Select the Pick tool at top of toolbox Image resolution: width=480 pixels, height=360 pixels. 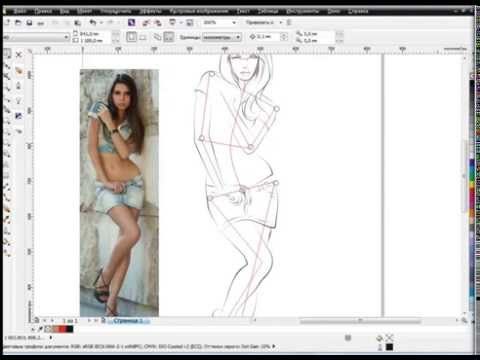coord(7,54)
